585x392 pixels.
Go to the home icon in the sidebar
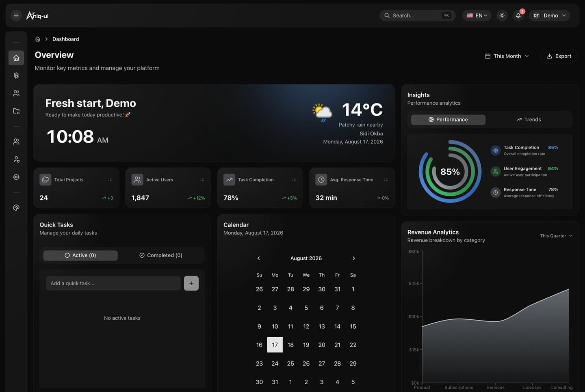(16, 58)
